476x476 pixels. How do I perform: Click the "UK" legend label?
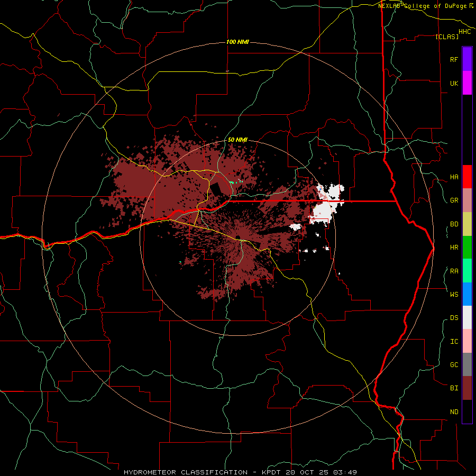pos(454,83)
